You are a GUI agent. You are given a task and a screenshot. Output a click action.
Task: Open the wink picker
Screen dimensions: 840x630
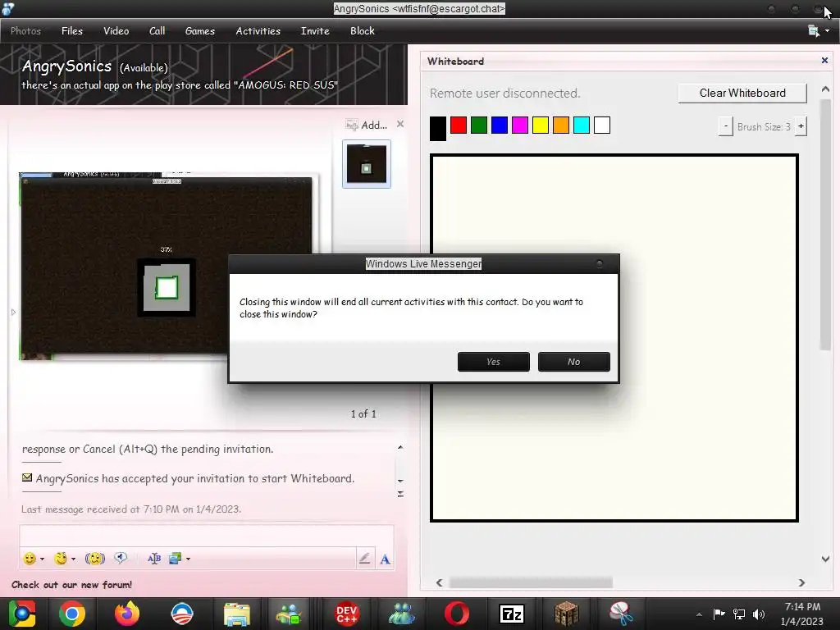point(61,559)
